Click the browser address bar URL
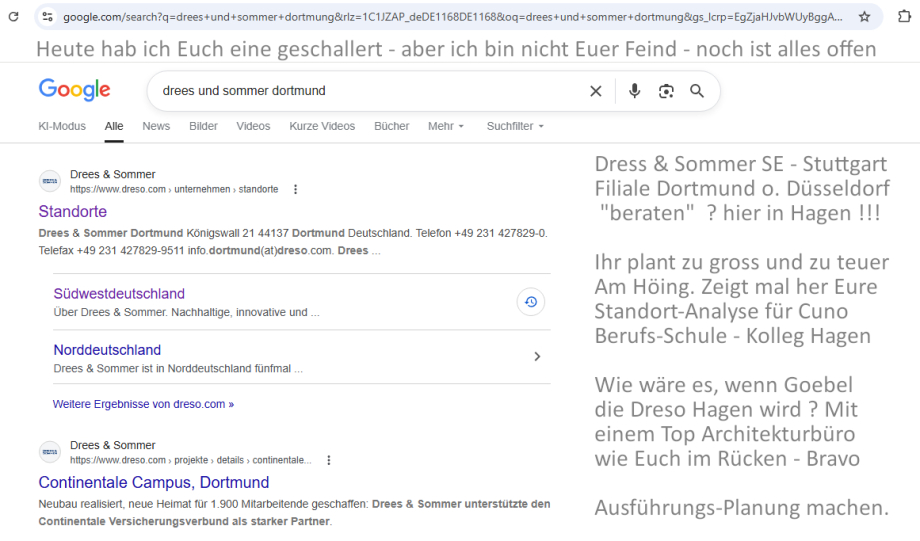Image resolution: width=920 pixels, height=541 pixels. pyautogui.click(x=452, y=17)
